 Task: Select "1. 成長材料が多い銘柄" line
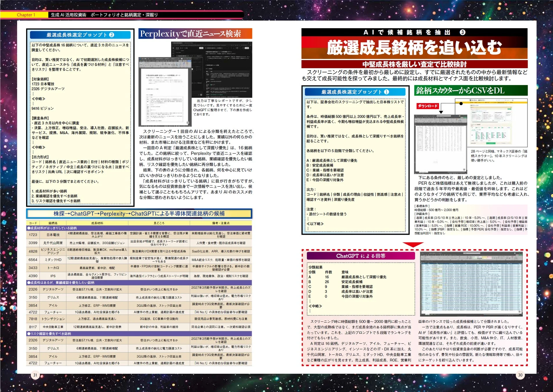(49, 191)
